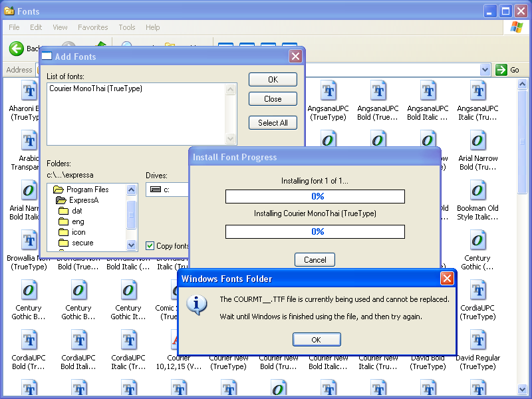Open the CordiaUPC (TrueType) font icon
Screen dimensions: 532x399
coord(477,290)
